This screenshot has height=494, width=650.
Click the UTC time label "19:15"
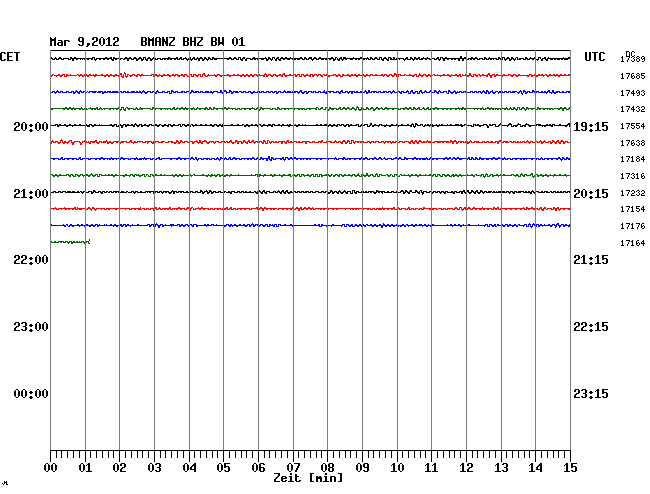pos(591,126)
